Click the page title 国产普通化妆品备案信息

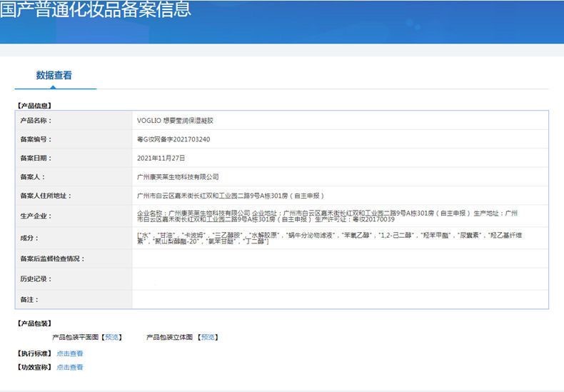pos(96,9)
